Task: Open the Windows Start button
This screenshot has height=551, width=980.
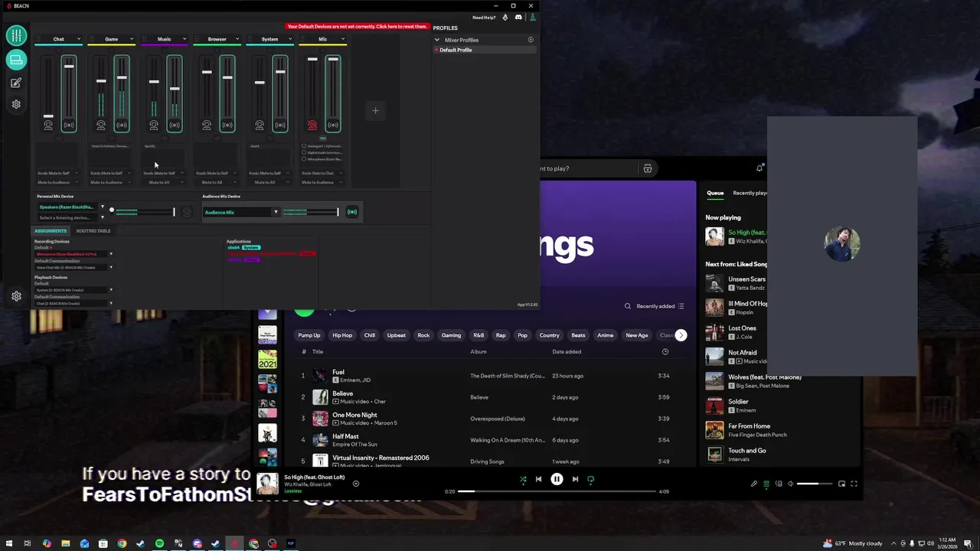Action: point(8,543)
